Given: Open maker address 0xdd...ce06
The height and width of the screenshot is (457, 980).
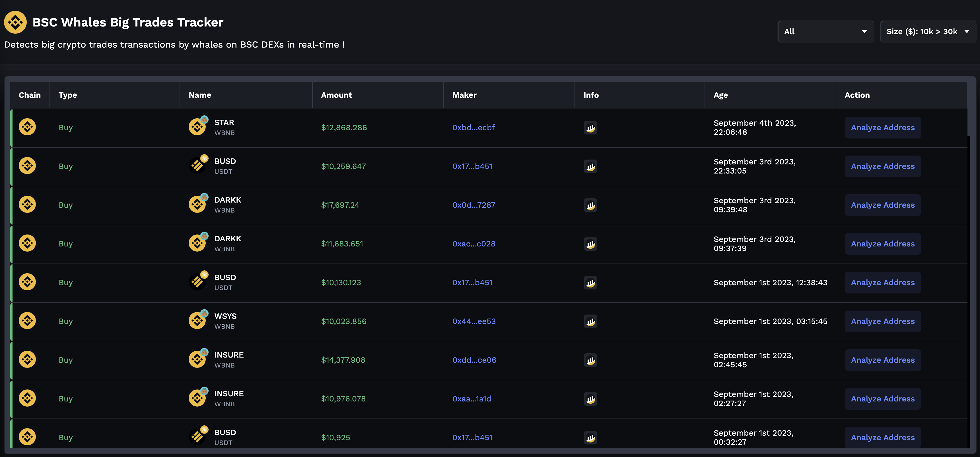Looking at the screenshot, I should [474, 360].
